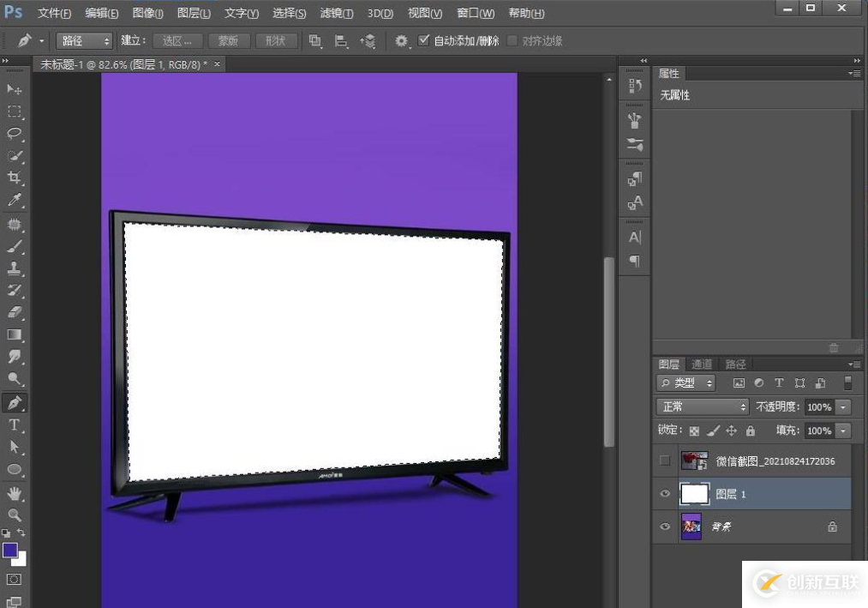The width and height of the screenshot is (868, 608).
Task: Open pen tool gear settings in options bar
Action: 401,40
